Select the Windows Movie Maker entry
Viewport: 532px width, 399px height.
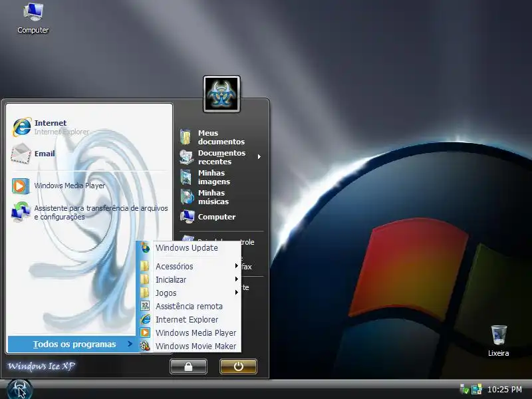click(x=190, y=346)
